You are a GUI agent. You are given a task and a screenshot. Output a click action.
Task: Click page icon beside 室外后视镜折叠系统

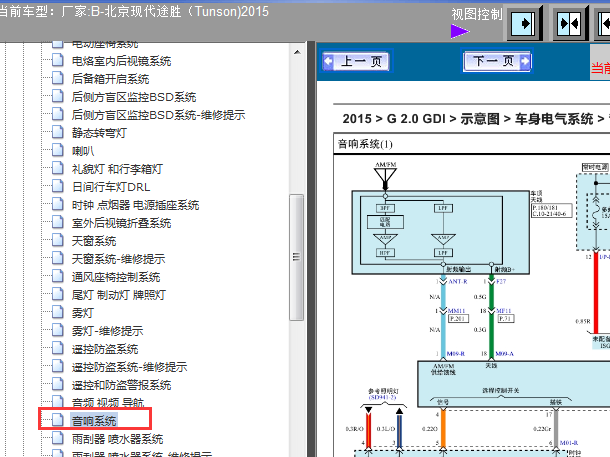click(58, 222)
